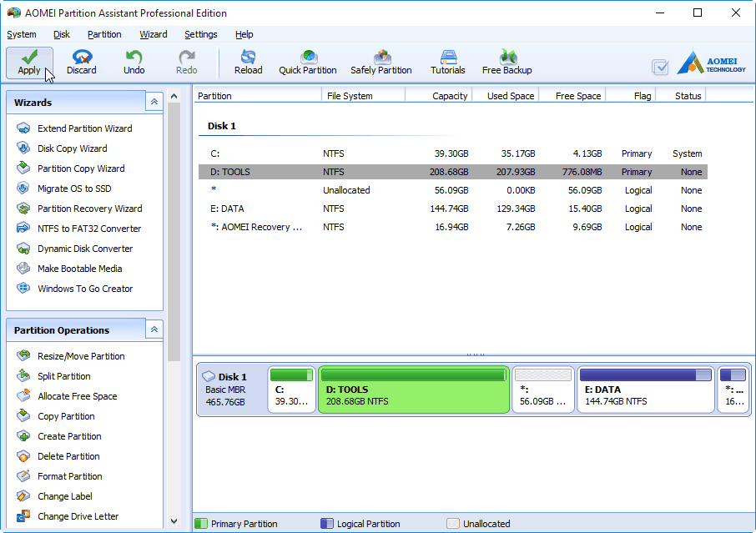The image size is (756, 533).
Task: Open the Disk menu
Action: 62,34
